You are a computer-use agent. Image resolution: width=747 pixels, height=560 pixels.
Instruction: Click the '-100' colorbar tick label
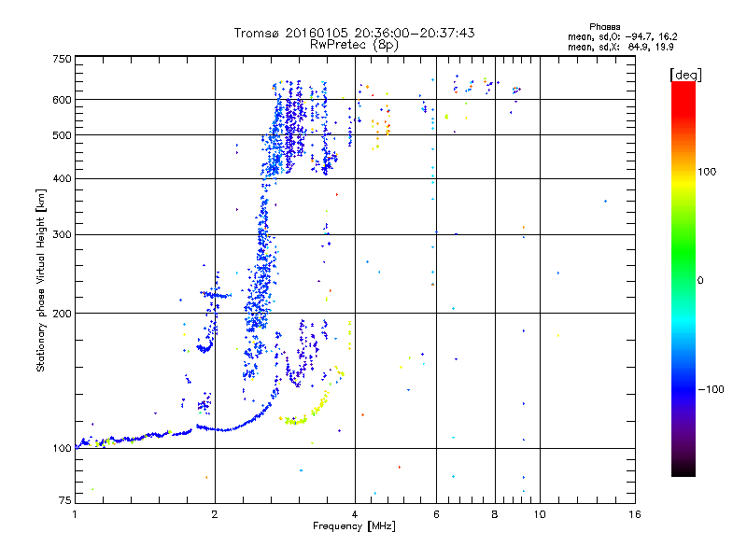pos(712,389)
